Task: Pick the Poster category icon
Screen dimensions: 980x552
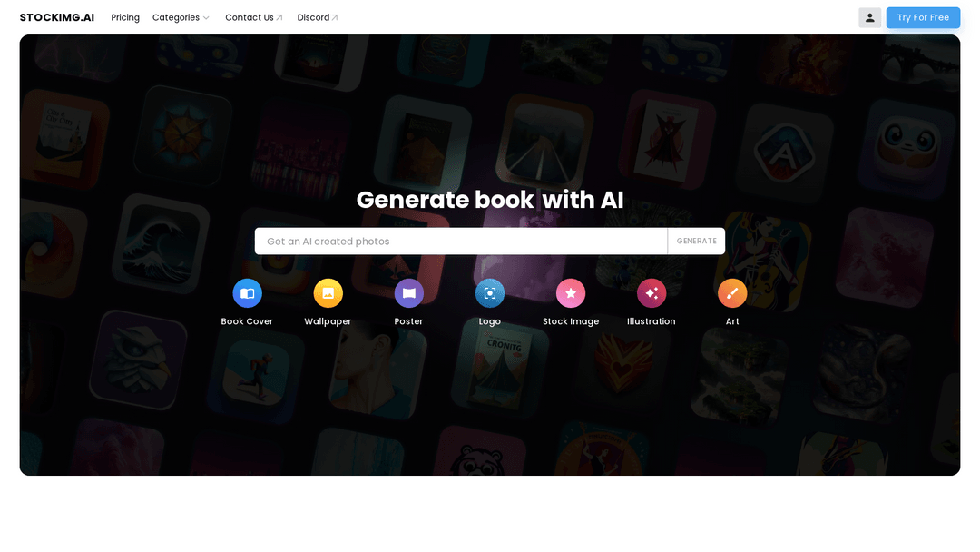Action: (408, 293)
